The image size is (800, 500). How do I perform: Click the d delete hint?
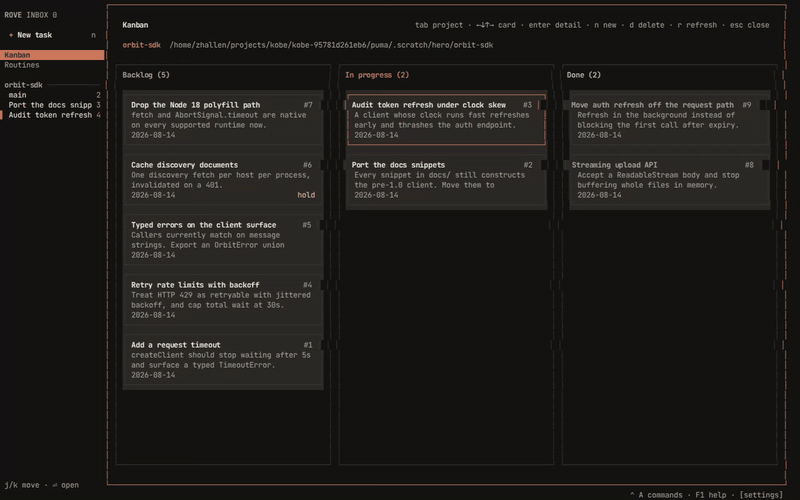(647, 25)
